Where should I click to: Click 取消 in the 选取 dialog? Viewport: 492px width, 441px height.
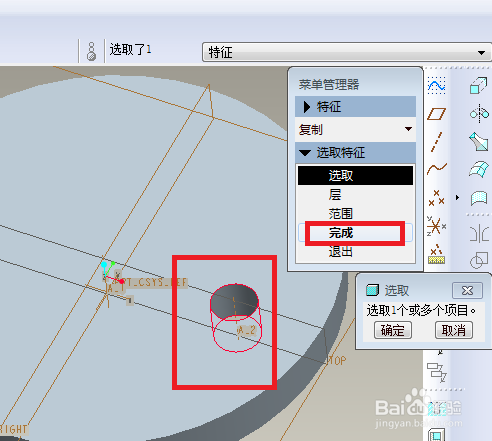click(x=454, y=330)
